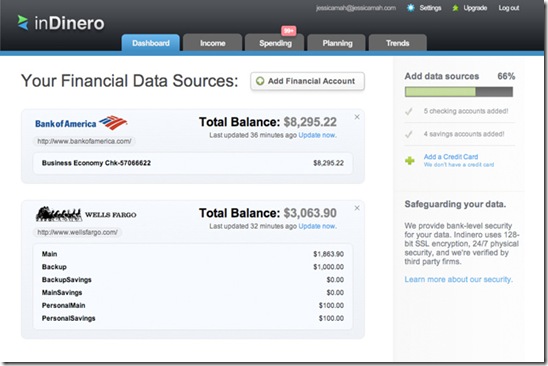Click the 'Safeguarding your data.' heading
This screenshot has width=548, height=366.
click(x=455, y=204)
